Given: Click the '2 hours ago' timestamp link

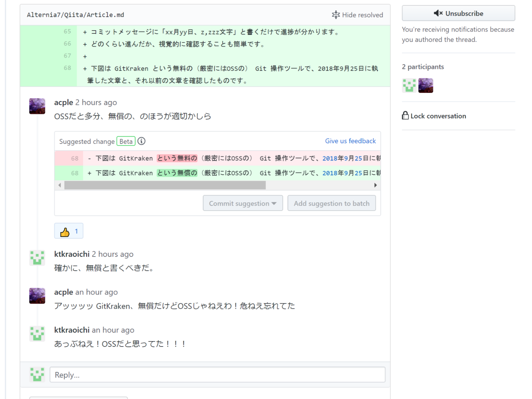Looking at the screenshot, I should tap(96, 102).
